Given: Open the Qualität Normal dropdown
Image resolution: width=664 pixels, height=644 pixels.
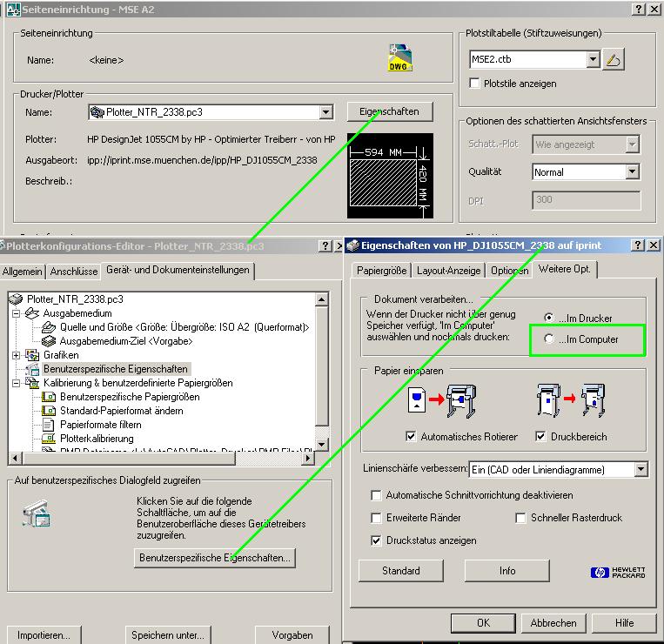Looking at the screenshot, I should click(x=632, y=172).
